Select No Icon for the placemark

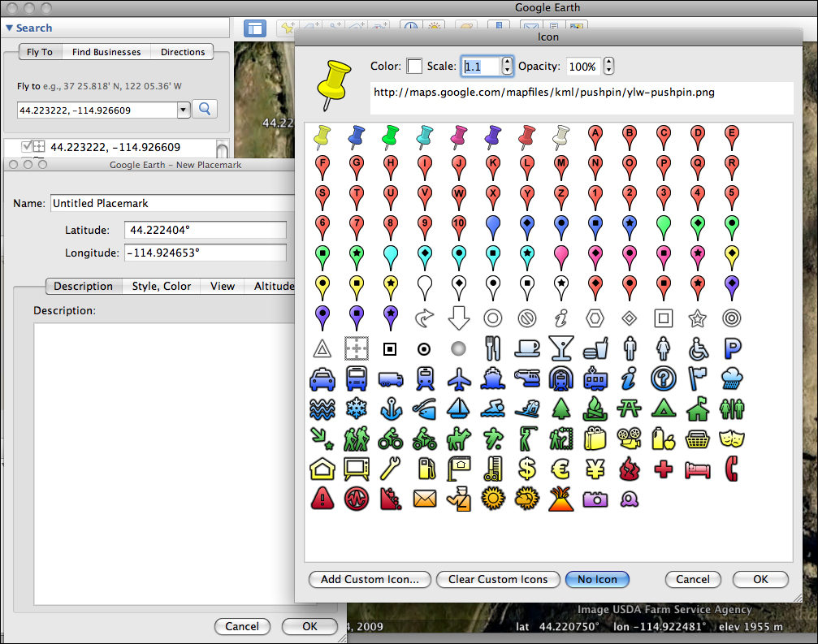pyautogui.click(x=597, y=579)
